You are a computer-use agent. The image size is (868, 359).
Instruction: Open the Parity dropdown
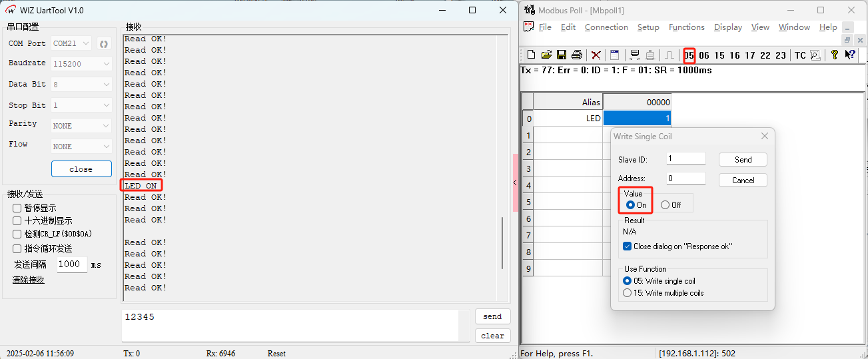81,126
